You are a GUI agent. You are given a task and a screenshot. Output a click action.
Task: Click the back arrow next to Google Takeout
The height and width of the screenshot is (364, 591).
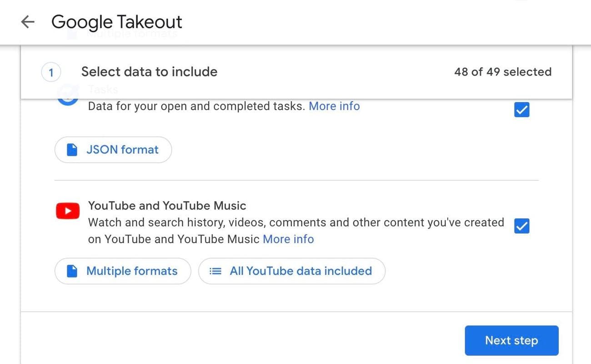[27, 22]
